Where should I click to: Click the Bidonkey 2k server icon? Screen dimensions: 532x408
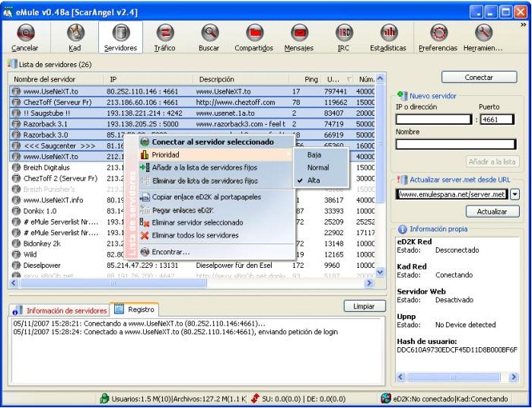pos(16,244)
